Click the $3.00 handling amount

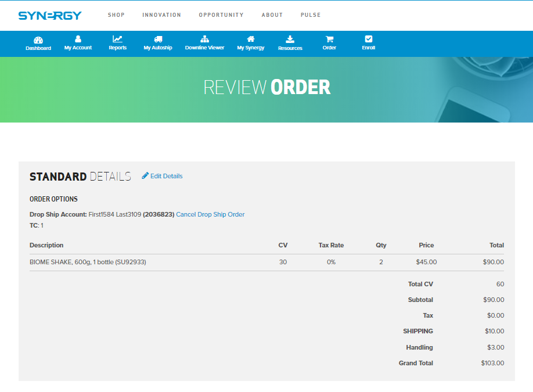(496, 347)
